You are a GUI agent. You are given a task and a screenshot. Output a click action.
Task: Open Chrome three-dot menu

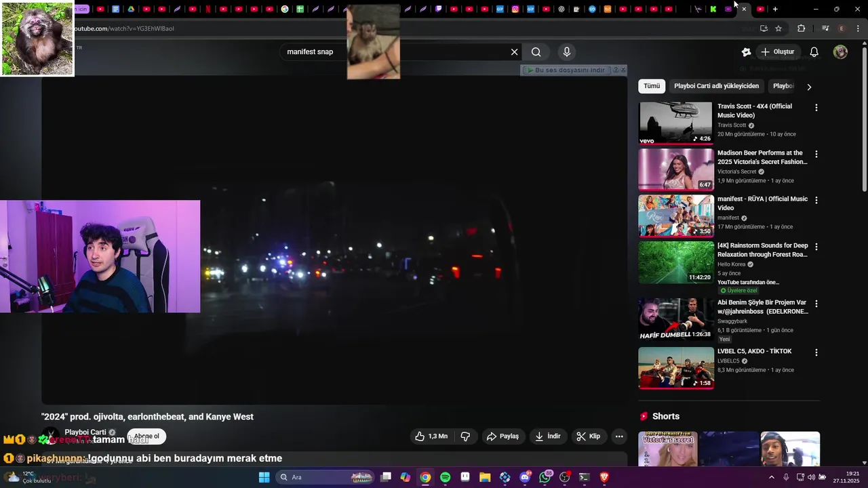(859, 28)
